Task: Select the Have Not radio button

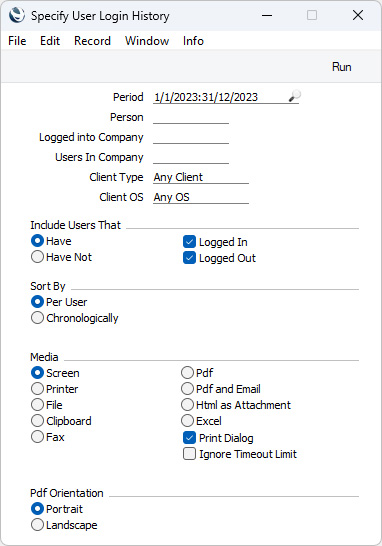Action: (37, 257)
